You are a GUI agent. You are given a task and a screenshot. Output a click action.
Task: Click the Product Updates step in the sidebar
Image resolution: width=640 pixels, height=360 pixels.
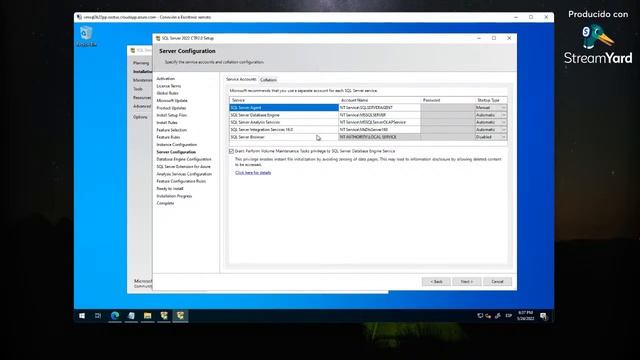pos(171,108)
